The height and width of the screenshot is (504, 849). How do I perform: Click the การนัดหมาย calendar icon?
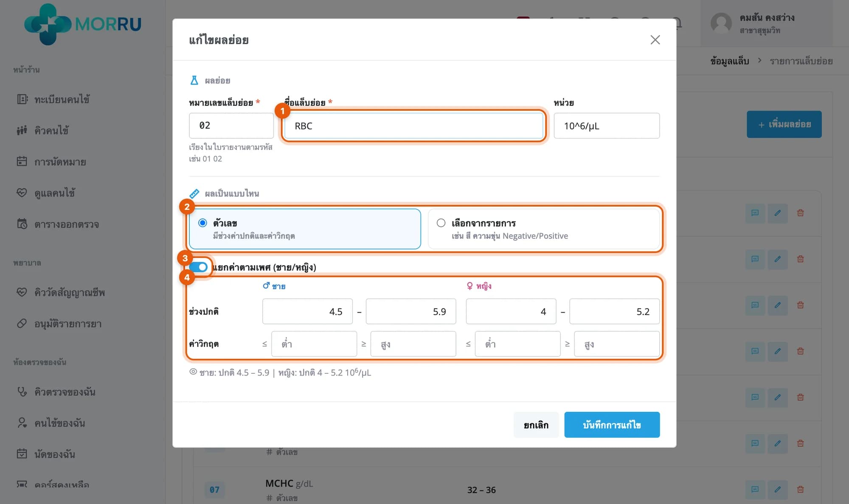point(22,162)
